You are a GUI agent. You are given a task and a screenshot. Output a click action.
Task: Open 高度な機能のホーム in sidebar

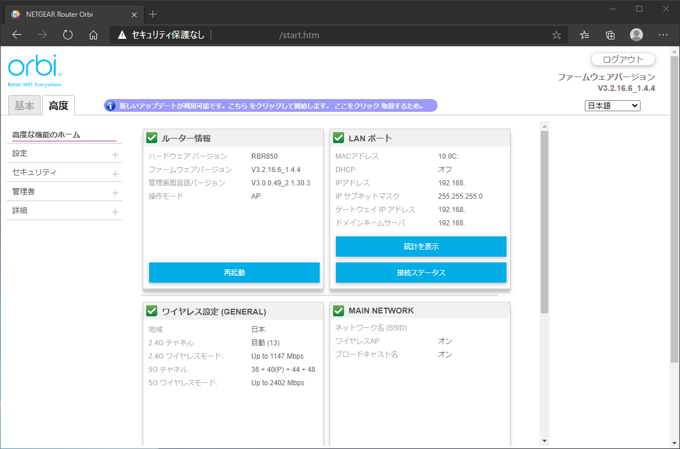[46, 135]
